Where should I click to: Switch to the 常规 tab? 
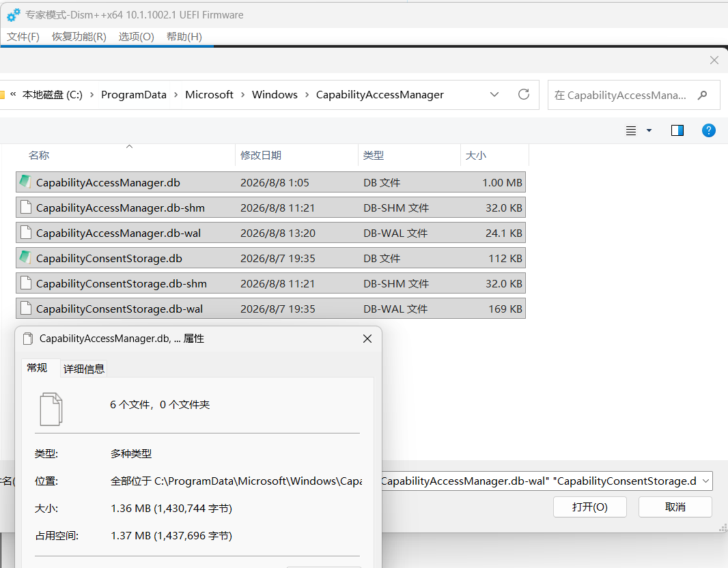(37, 368)
